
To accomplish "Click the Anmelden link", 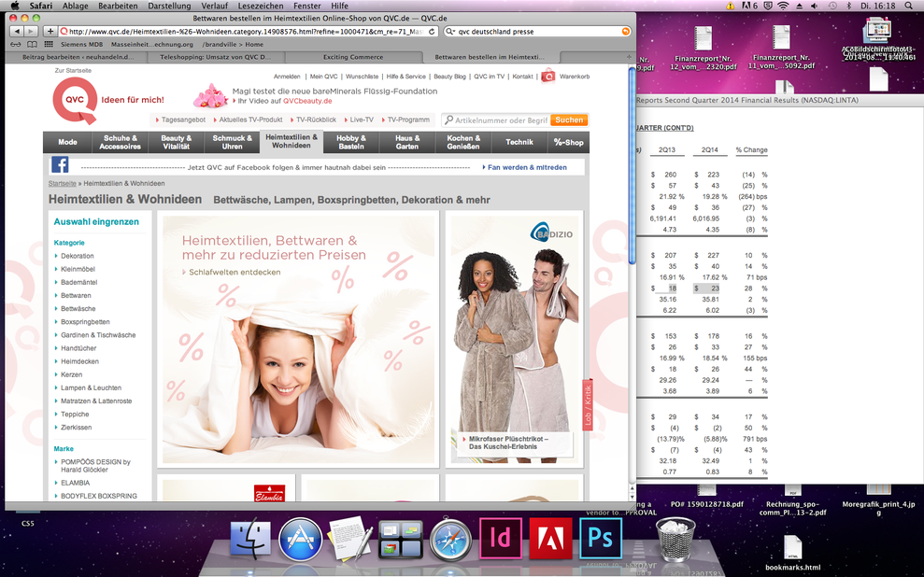I will coord(287,77).
